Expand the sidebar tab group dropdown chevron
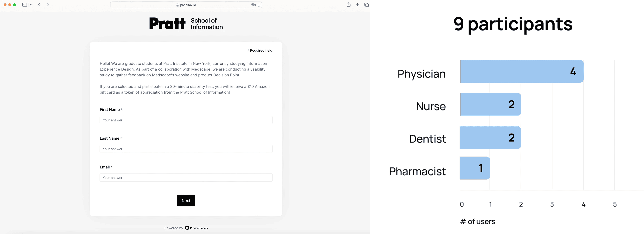 [x=31, y=5]
